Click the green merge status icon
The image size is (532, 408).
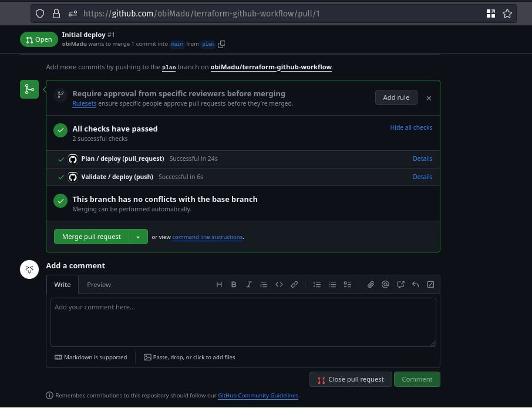pos(29,89)
